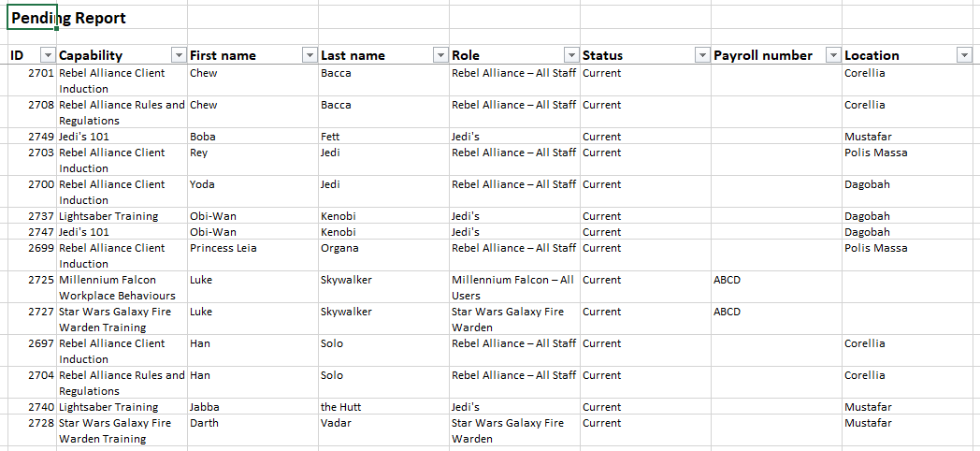Viewport: 980px width, 451px height.
Task: Expand the First name filter dropdown
Action: click(x=309, y=55)
